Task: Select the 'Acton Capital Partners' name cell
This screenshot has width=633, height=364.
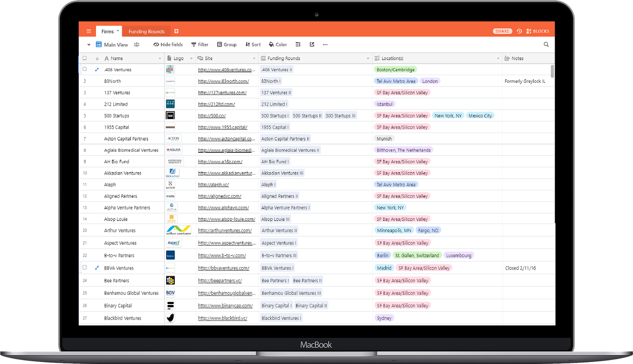Action: click(x=126, y=139)
